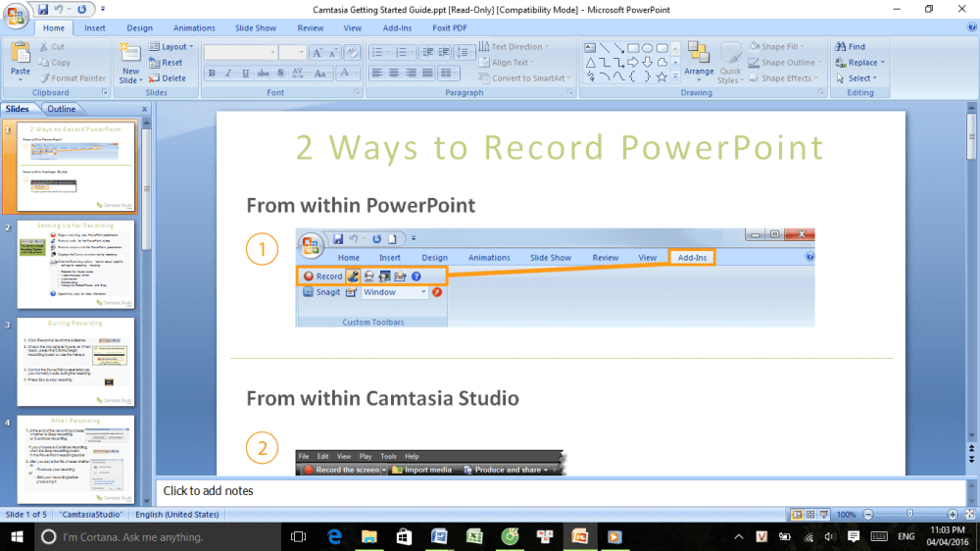Click Reset in the Slides group
980x551 pixels.
166,63
